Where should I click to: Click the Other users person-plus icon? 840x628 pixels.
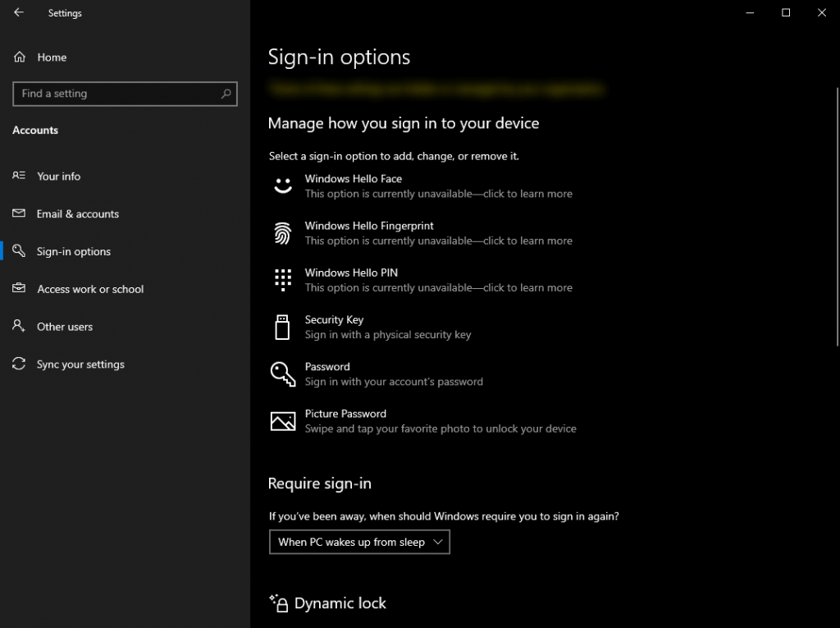[x=19, y=326]
